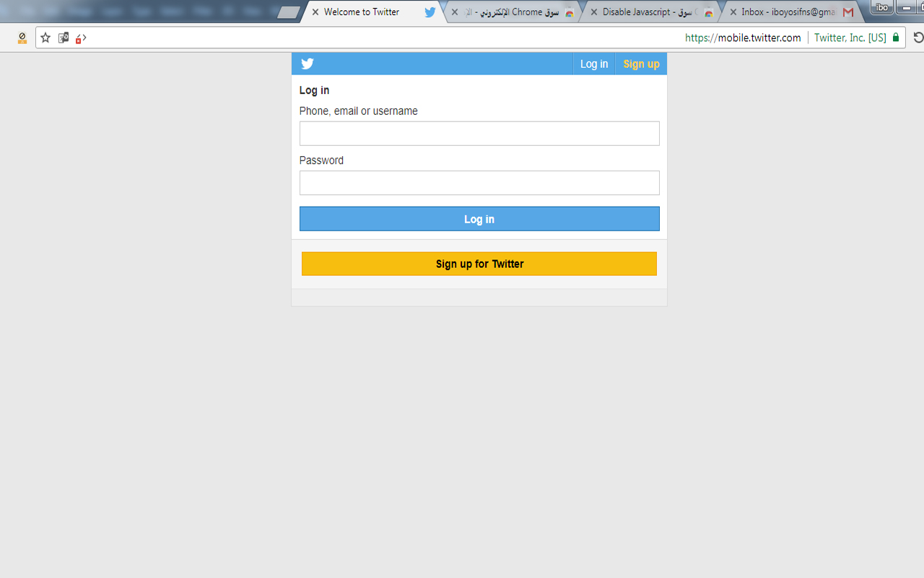
Task: Switch to the Chrome web store tab
Action: tap(511, 12)
